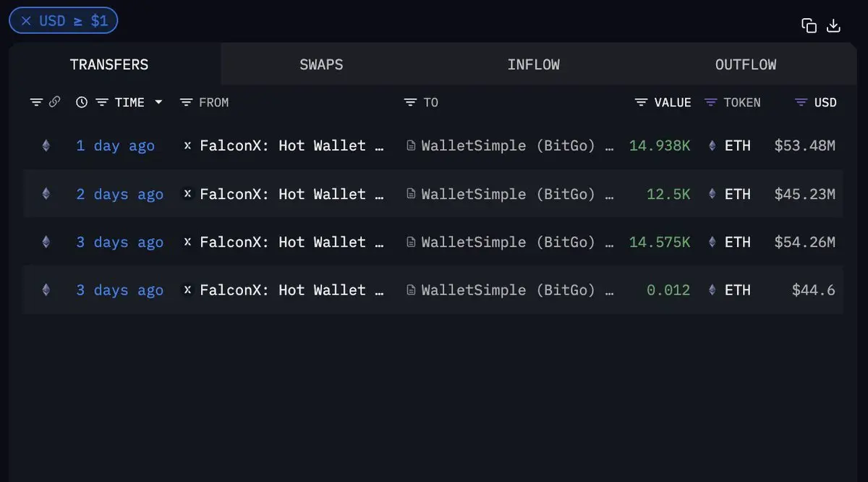Viewport: 868px width, 482px height.
Task: Click the chain link icon in the header
Action: pyautogui.click(x=54, y=103)
